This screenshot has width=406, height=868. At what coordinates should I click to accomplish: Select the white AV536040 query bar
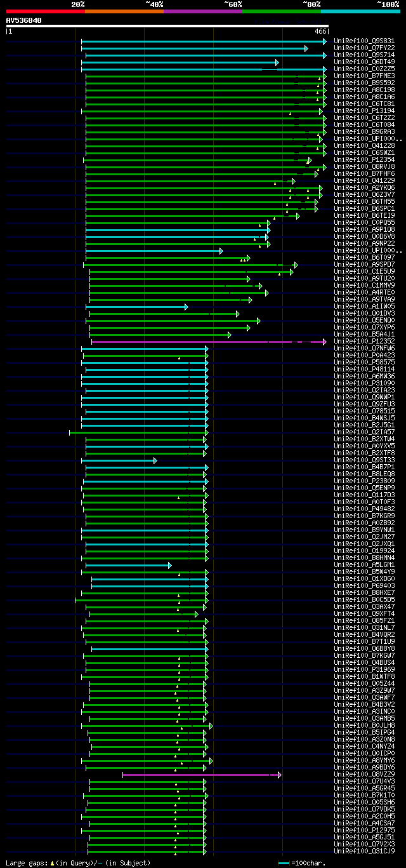[x=167, y=26]
